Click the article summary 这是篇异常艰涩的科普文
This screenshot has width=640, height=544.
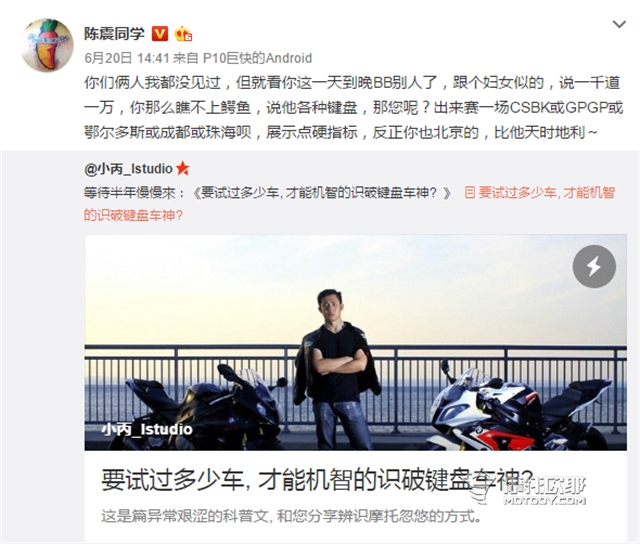291,516
